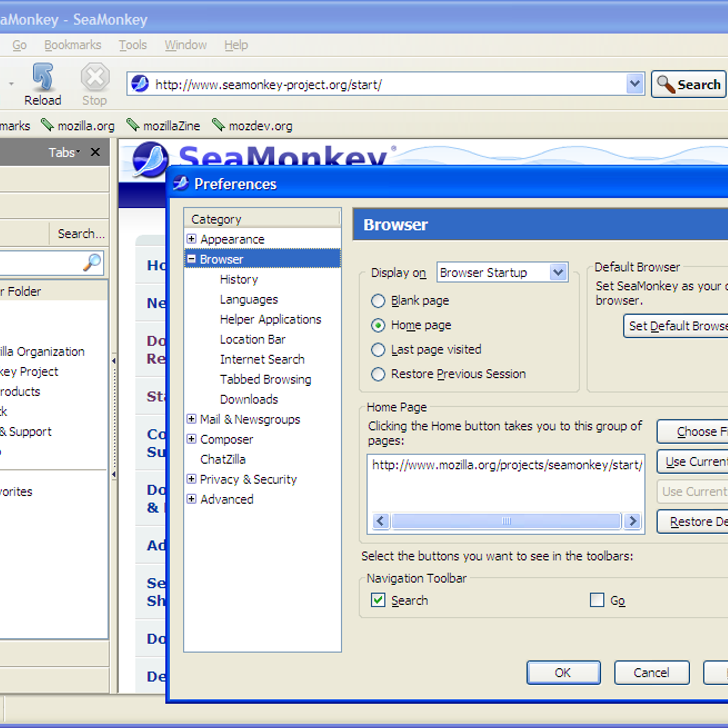Open the Help menu
The width and height of the screenshot is (728, 728).
pos(236,45)
